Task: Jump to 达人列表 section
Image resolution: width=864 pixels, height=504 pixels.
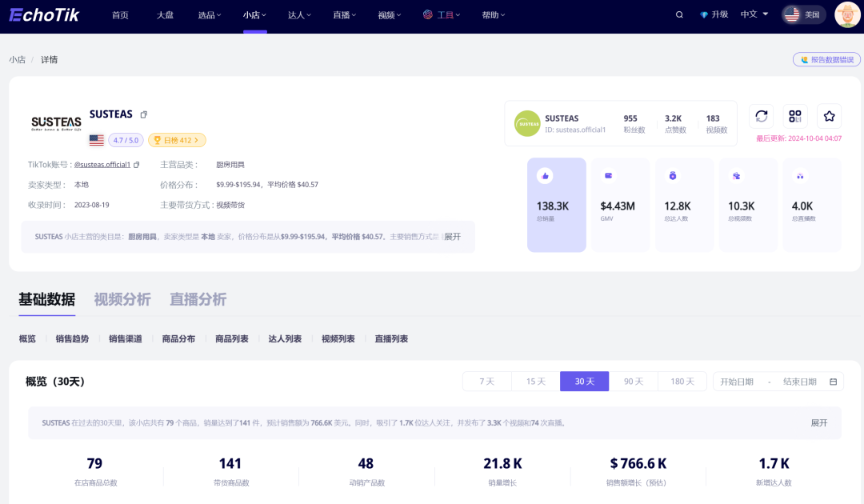Action: tap(285, 338)
